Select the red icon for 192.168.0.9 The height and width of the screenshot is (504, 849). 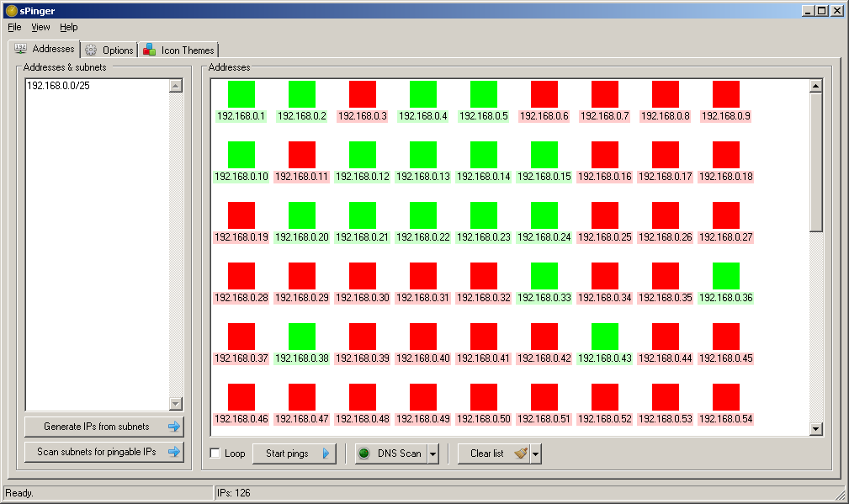coord(726,94)
